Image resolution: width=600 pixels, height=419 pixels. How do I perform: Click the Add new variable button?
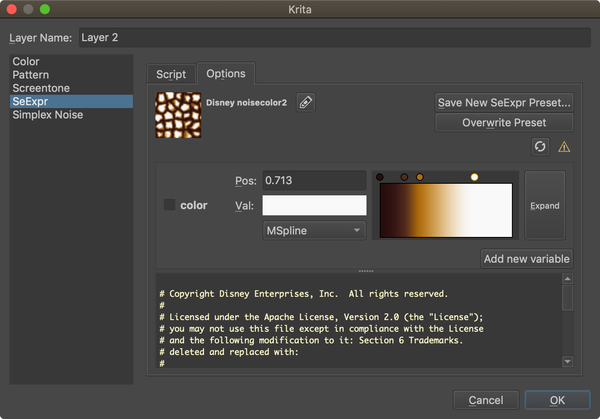(x=526, y=259)
